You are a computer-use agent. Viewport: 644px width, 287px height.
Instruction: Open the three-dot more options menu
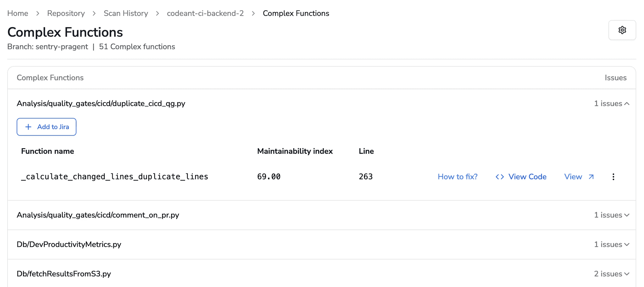tap(613, 177)
